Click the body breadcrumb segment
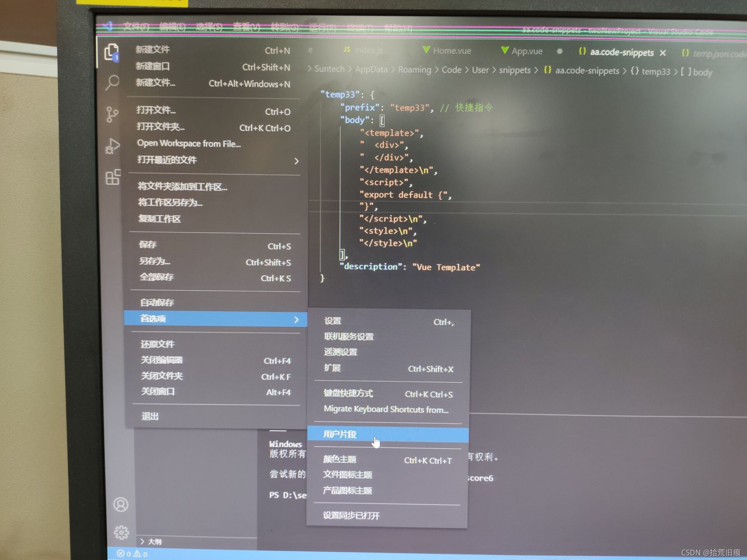Image resolution: width=747 pixels, height=560 pixels. [x=696, y=72]
